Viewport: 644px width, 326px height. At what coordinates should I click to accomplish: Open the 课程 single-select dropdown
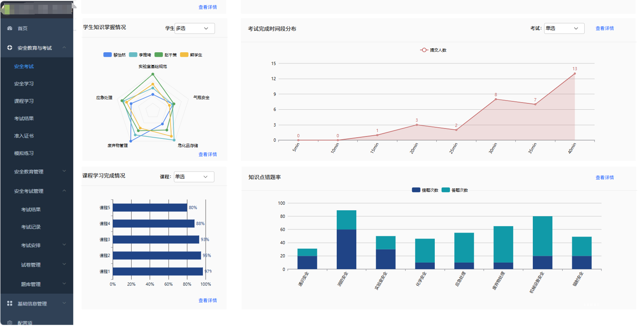tap(194, 177)
